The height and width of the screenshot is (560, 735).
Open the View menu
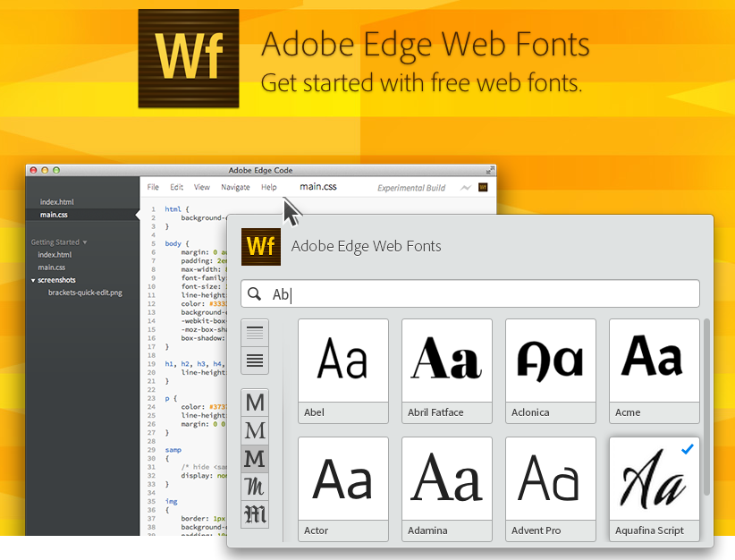pyautogui.click(x=202, y=187)
